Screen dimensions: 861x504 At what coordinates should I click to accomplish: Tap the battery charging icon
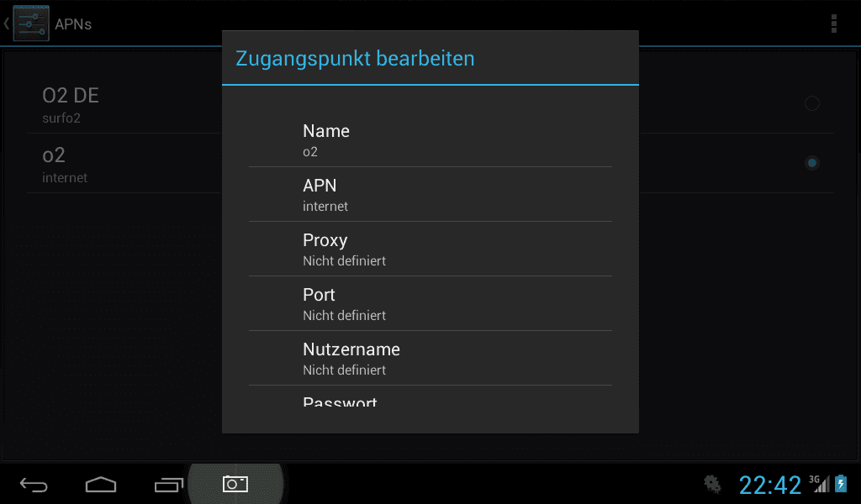click(x=841, y=484)
